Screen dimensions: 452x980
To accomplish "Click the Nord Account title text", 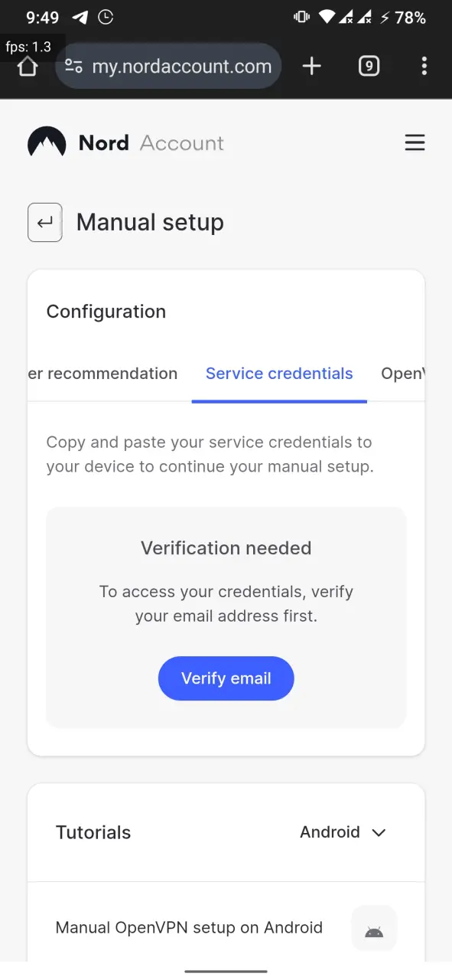I will [x=151, y=143].
